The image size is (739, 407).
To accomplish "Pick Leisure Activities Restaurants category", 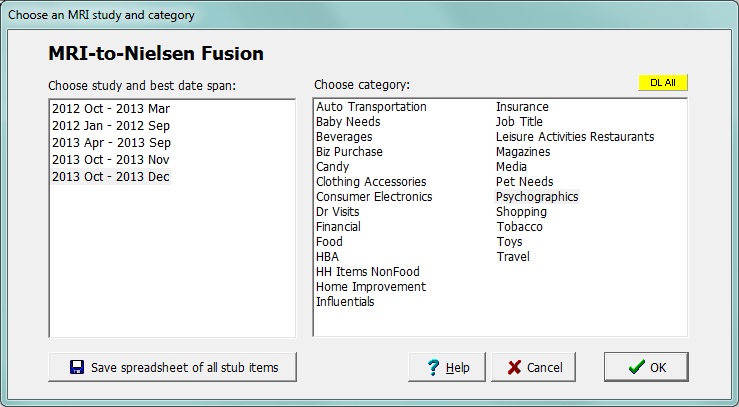I will (x=575, y=137).
